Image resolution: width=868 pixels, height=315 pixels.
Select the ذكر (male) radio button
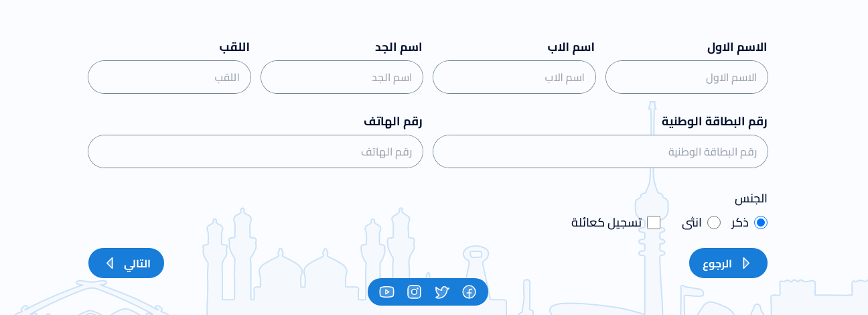pos(761,223)
